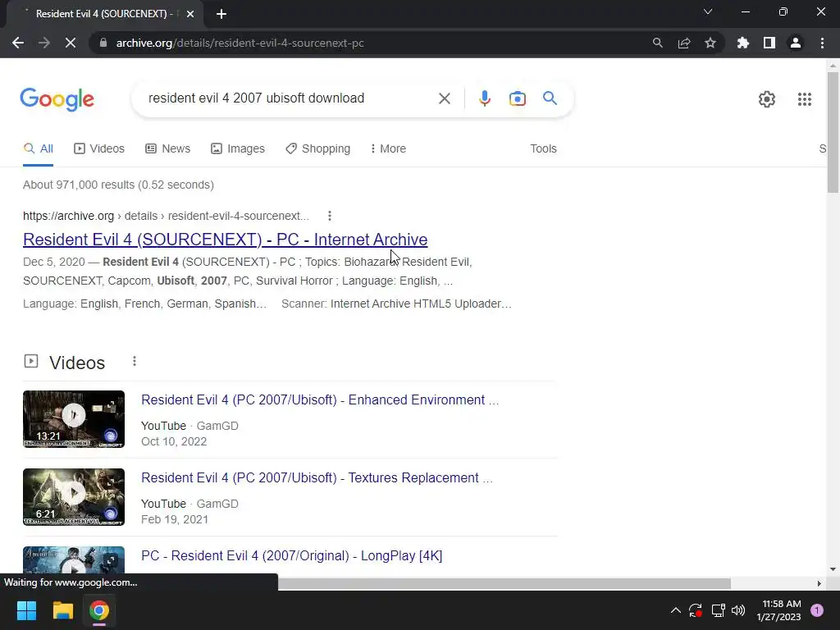Search by image with camera icon

pos(517,98)
